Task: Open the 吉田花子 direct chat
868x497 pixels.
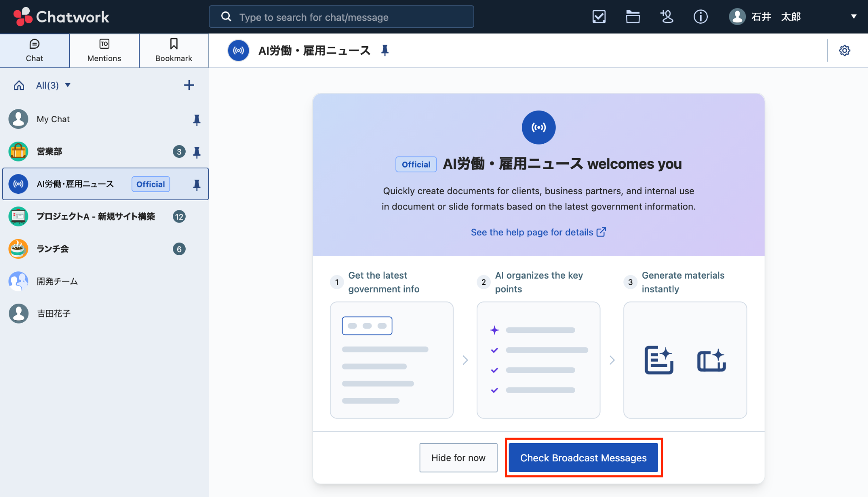Action: (x=104, y=314)
